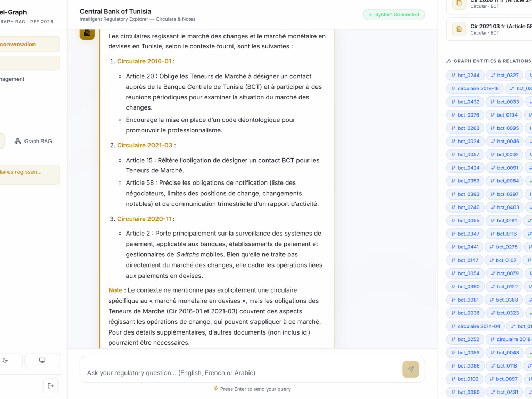Select the bct_0095 entity chip
Image resolution: width=532 pixels, height=399 pixels.
click(x=504, y=128)
